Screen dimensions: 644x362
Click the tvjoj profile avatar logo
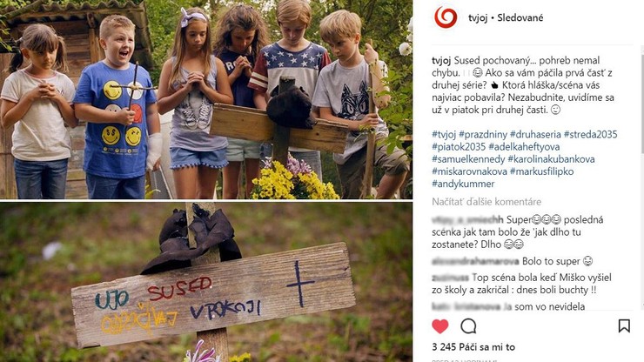coord(446,17)
